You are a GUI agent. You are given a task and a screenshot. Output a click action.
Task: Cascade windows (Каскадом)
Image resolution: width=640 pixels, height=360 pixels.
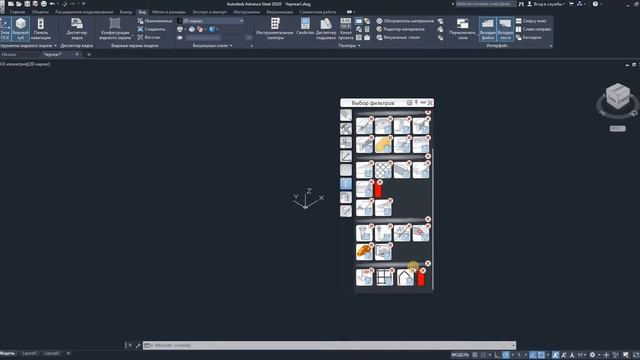coord(528,37)
